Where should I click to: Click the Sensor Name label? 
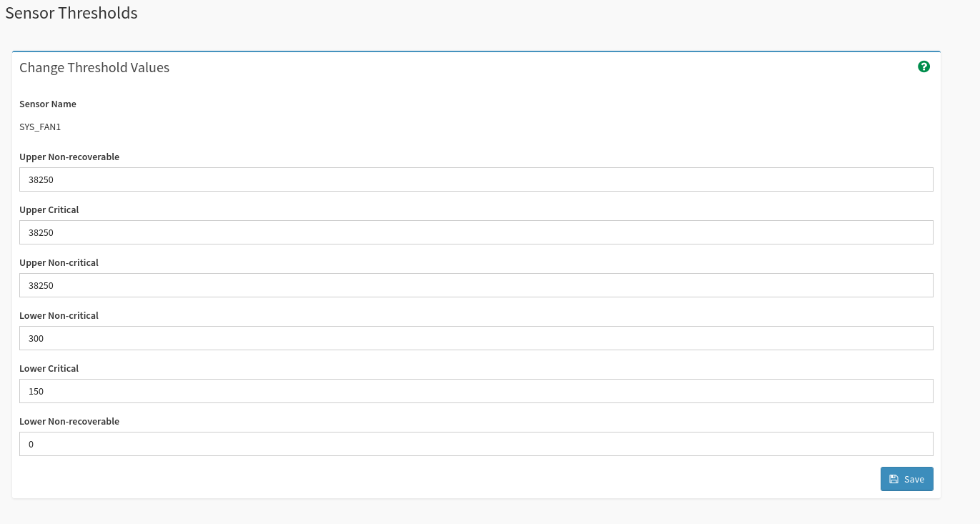click(48, 104)
